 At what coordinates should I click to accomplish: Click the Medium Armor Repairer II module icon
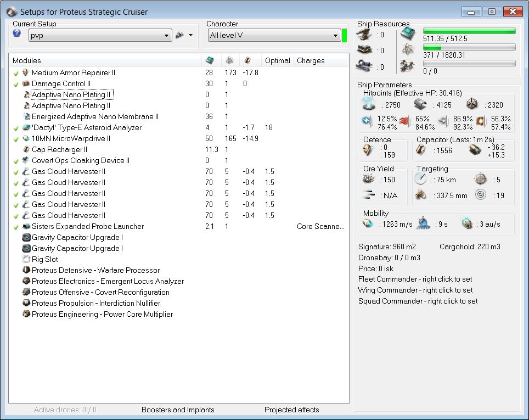[x=26, y=72]
